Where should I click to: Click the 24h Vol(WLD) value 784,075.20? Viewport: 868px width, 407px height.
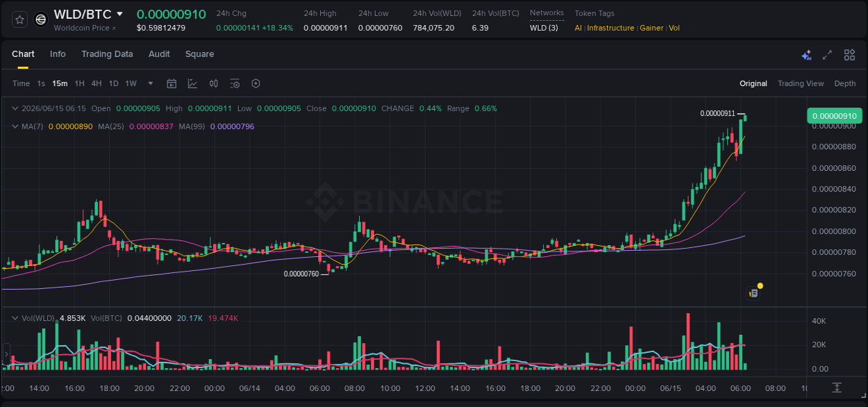click(433, 28)
